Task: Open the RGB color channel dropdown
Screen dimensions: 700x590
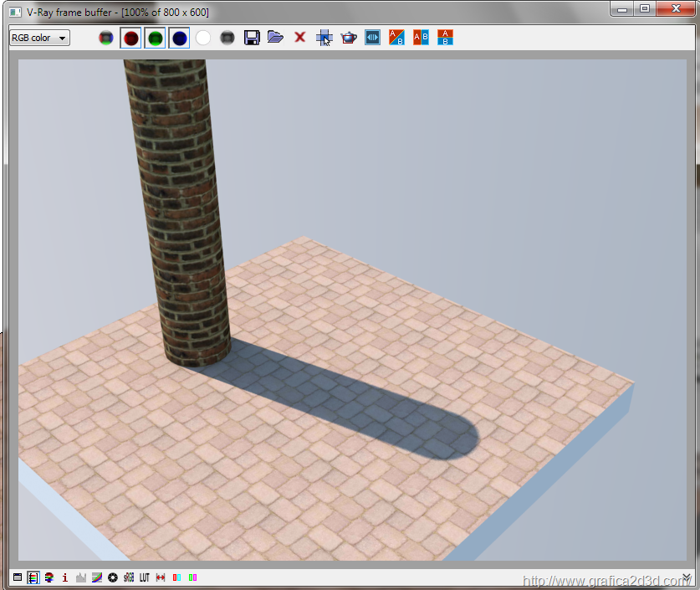Action: 39,38
